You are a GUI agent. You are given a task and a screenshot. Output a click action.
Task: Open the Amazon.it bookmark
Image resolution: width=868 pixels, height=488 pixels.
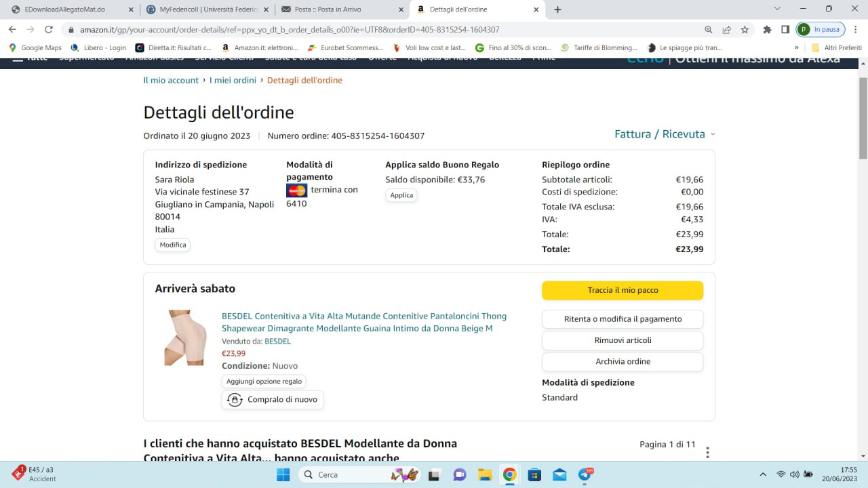click(x=260, y=48)
